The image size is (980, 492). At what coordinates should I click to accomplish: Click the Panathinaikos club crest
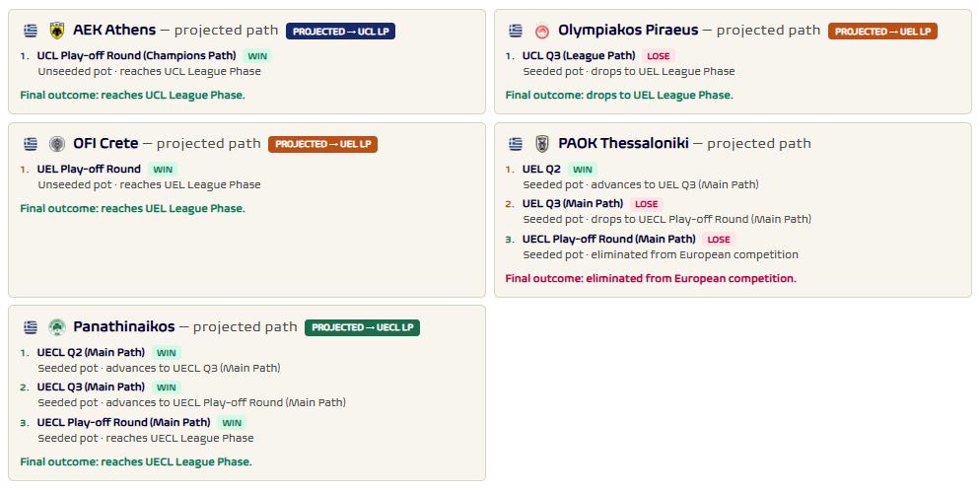57,327
